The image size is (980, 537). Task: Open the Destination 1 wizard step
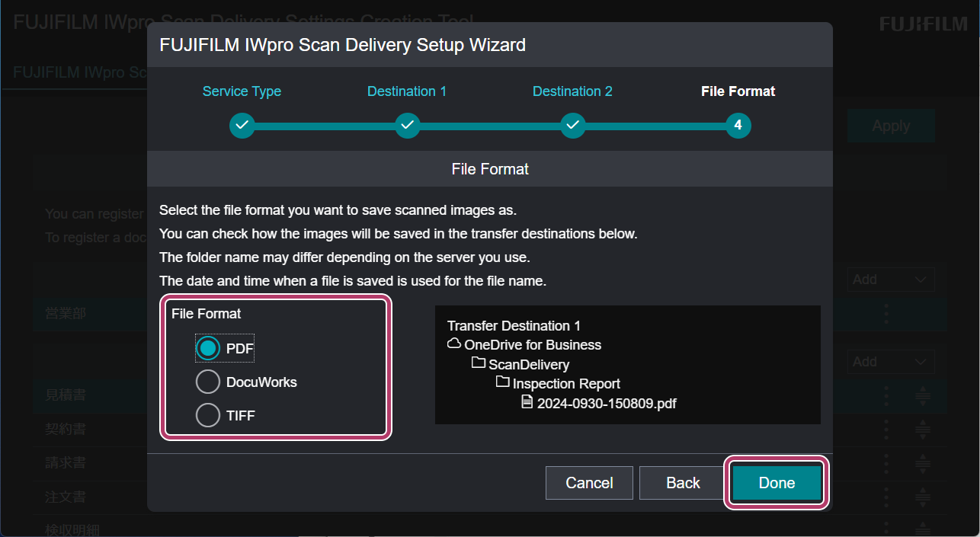point(407,91)
